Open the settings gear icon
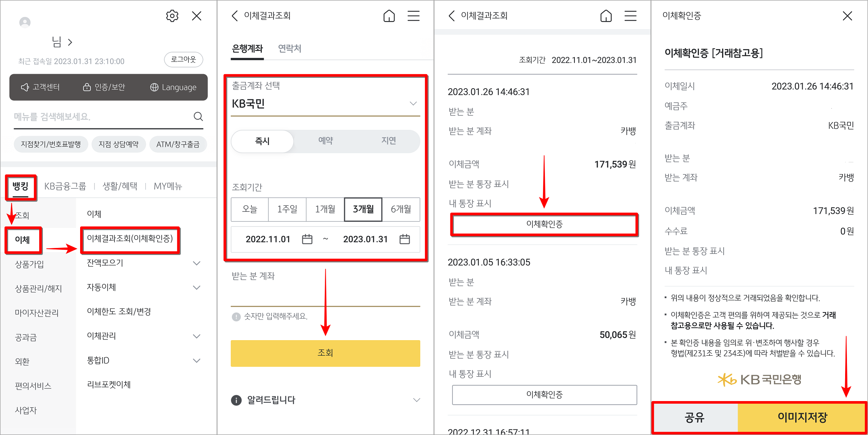 (x=172, y=15)
